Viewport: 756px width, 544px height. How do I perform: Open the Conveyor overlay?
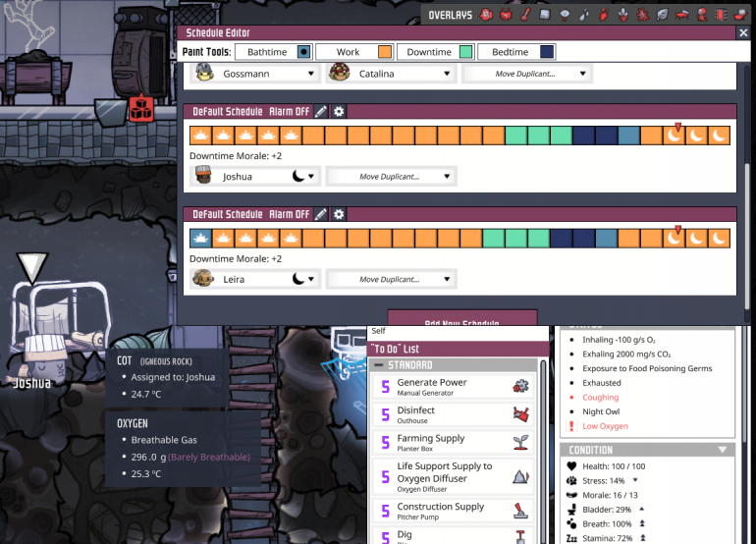[x=740, y=15]
